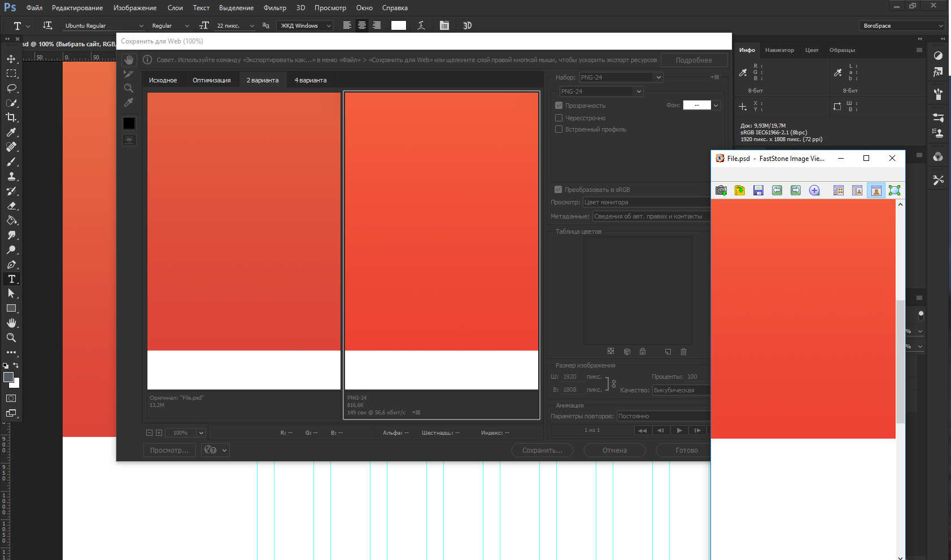Viewport: 951px width, 560px height.
Task: Switch to the Навигатор panel tab
Action: coord(779,50)
